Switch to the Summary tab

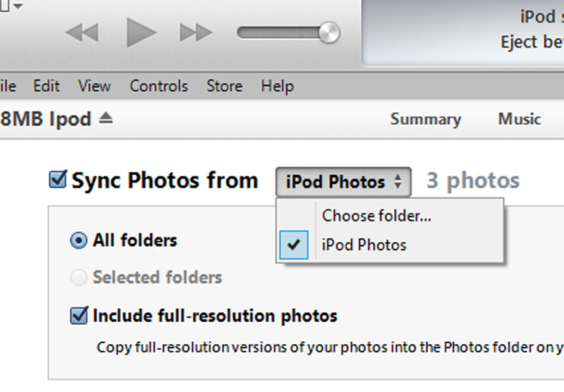[425, 119]
